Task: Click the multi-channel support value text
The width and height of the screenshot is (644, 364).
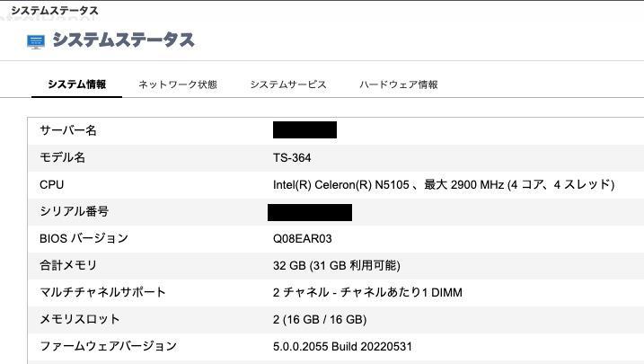Action: (367, 292)
